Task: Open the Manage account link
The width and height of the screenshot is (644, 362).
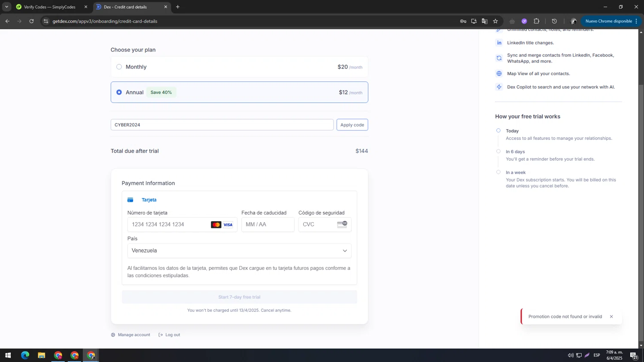Action: [131, 335]
